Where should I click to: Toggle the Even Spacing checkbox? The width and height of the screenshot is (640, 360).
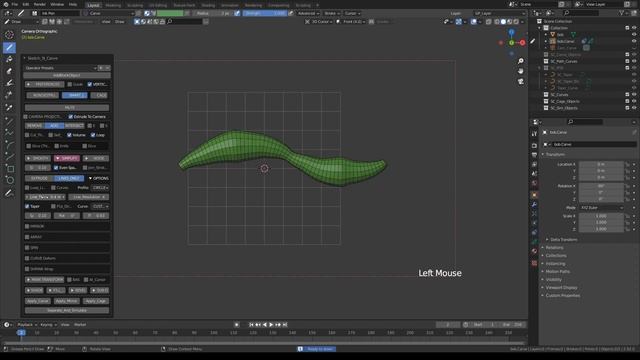coord(56,168)
